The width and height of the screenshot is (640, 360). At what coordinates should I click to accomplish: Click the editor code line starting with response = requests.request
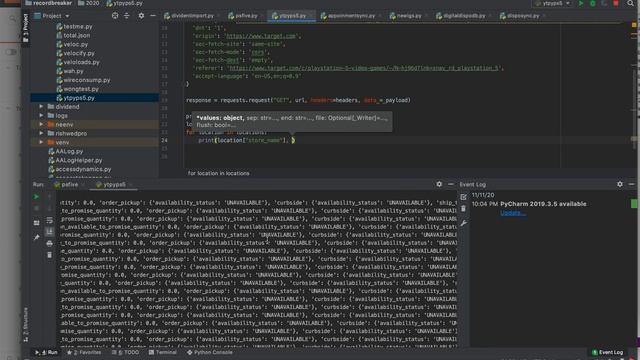pos(298,100)
